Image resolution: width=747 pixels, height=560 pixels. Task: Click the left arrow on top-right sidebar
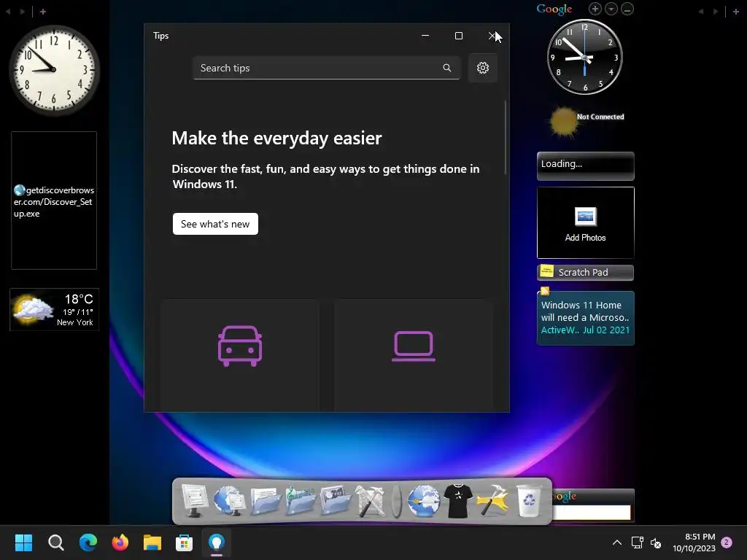coord(701,12)
